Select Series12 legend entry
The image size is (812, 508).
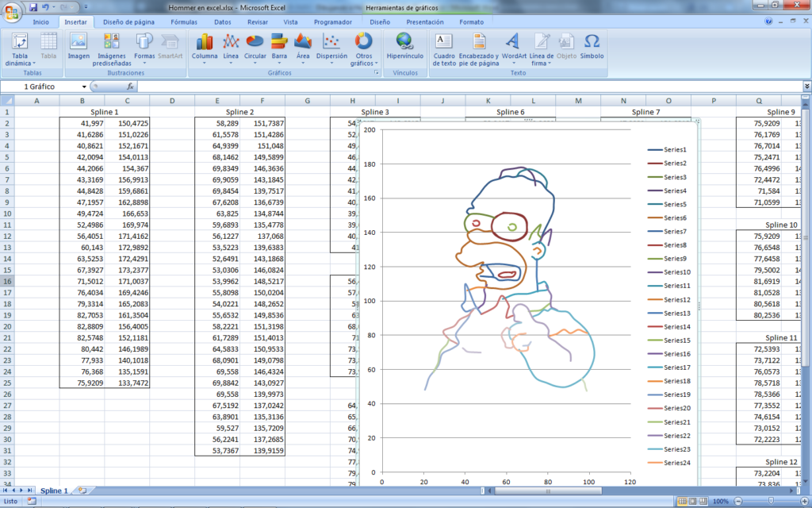point(669,299)
